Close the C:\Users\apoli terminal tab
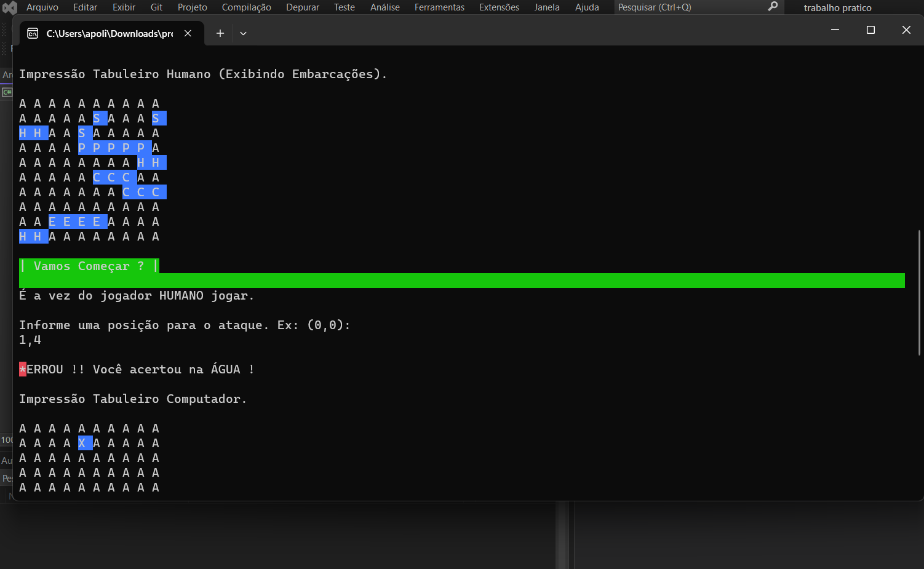The height and width of the screenshot is (569, 924). click(188, 33)
